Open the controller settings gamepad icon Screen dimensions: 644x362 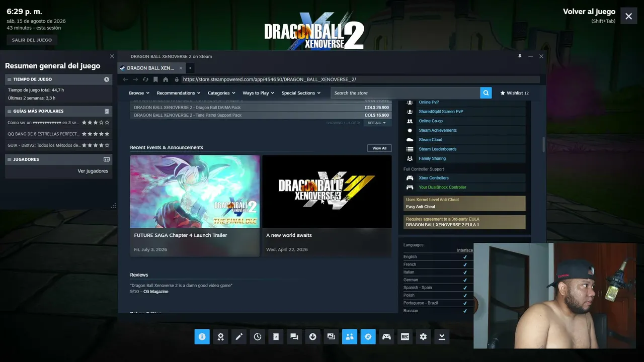386,337
